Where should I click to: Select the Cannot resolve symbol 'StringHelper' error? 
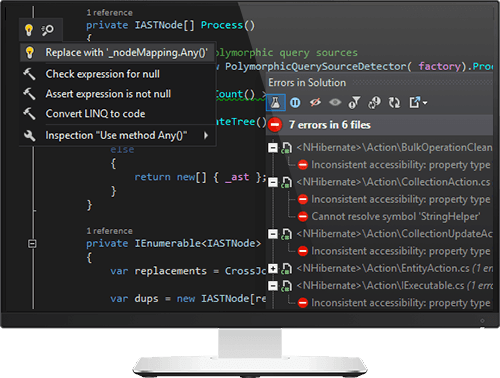click(396, 217)
